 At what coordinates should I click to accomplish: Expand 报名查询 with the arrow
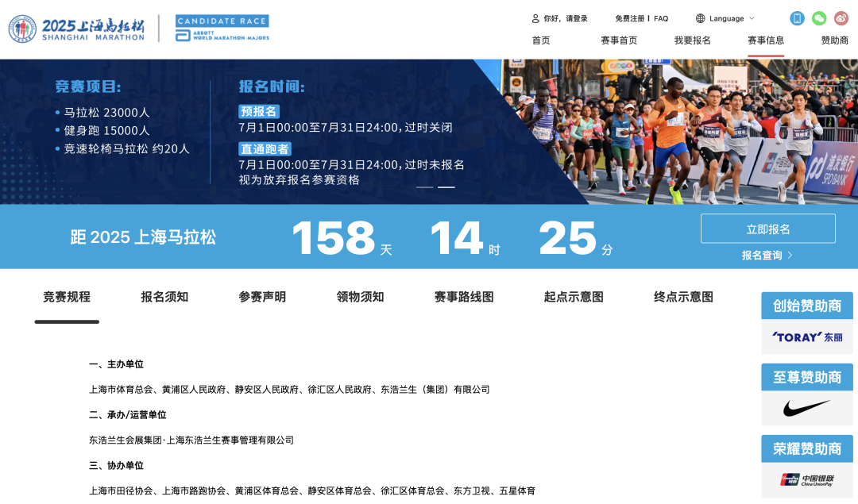point(767,256)
